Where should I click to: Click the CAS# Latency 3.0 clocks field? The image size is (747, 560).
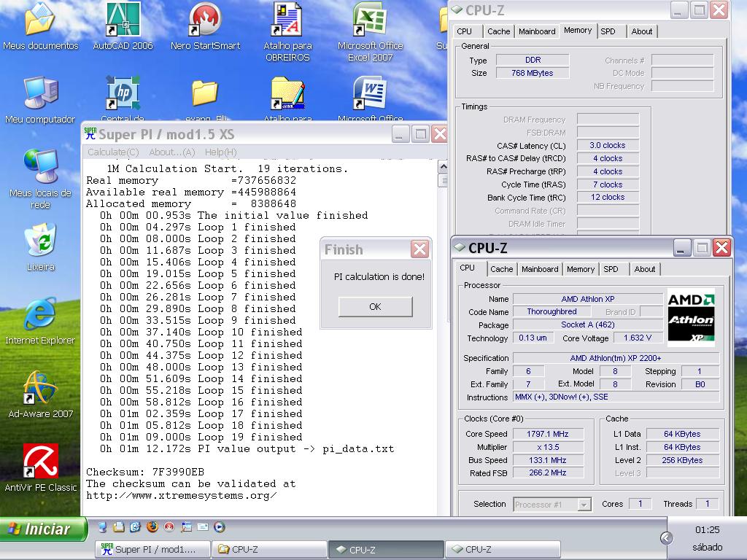coord(608,145)
